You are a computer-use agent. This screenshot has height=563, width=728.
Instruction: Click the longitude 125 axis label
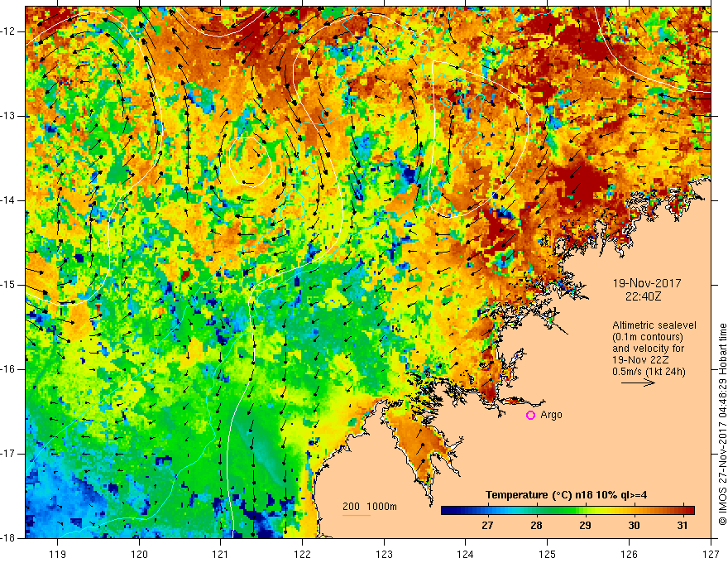548,554
